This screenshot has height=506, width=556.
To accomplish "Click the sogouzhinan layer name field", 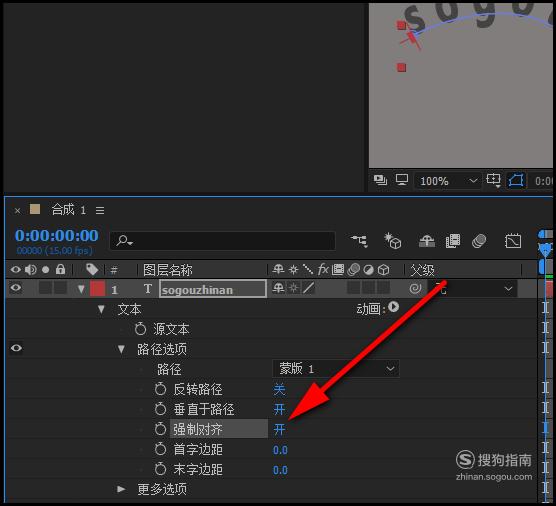I will 213,289.
